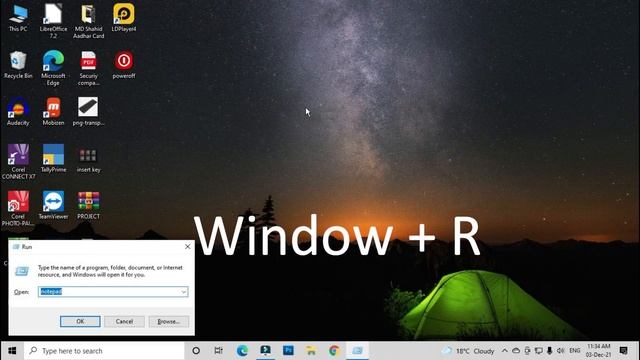640x360 pixels.
Task: Launch LDPlayer4 desktop shortcut
Action: (124, 18)
